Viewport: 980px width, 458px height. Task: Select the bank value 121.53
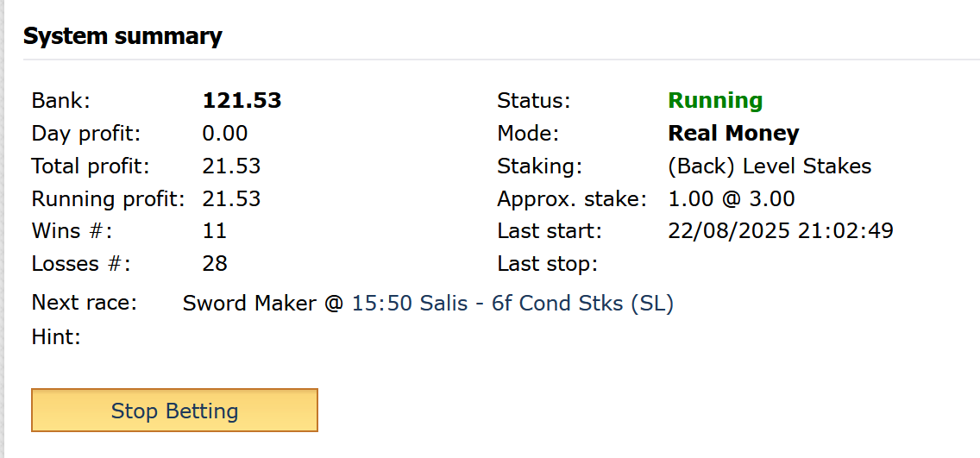tap(242, 101)
